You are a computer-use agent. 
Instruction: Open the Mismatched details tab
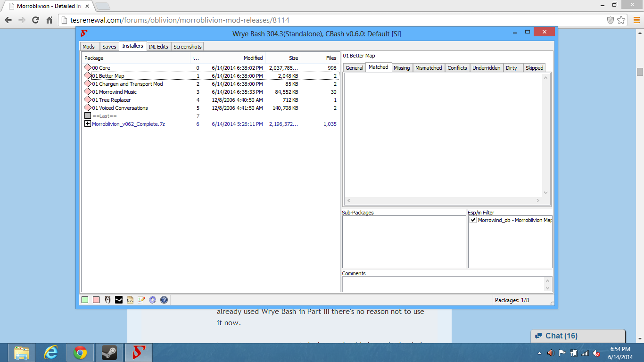point(429,68)
